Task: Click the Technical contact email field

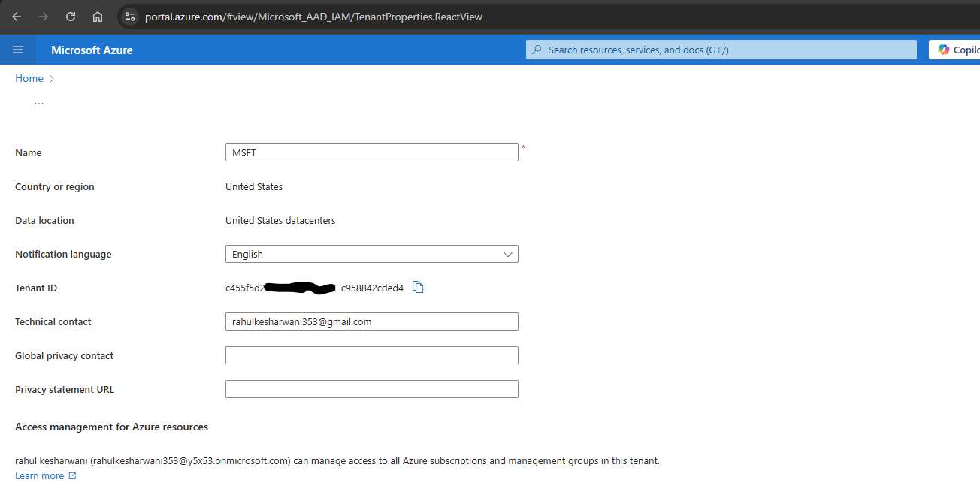Action: (371, 321)
